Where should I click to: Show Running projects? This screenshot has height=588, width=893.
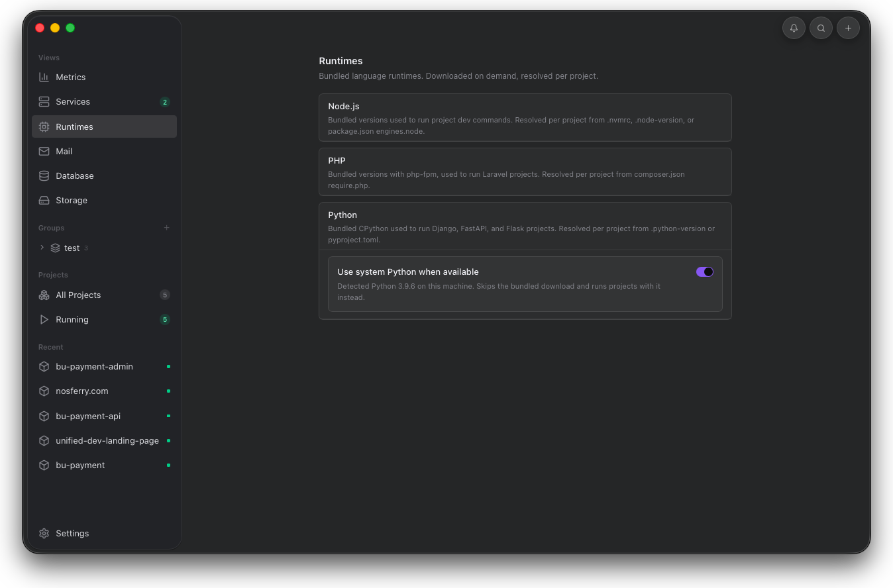[104, 319]
